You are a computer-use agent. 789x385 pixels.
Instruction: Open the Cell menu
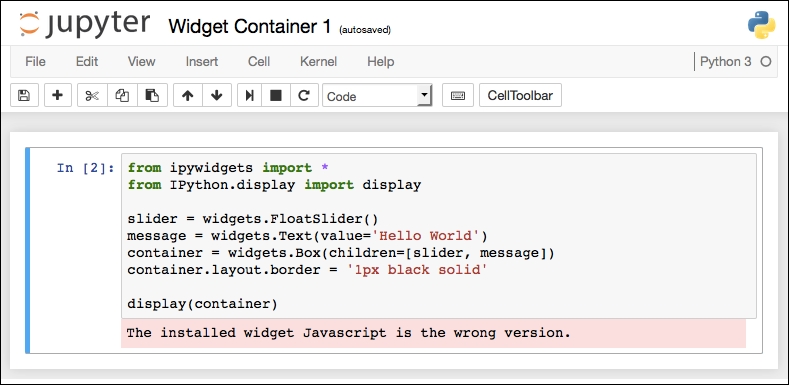(259, 61)
